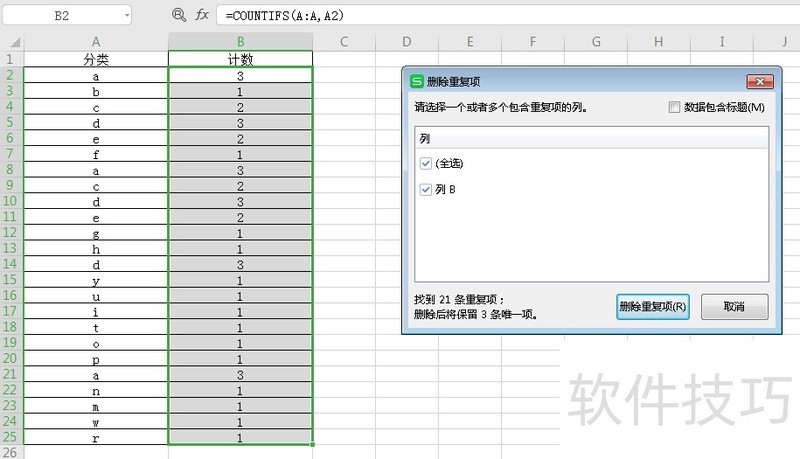Click cell A23 containing m
The width and height of the screenshot is (800, 459).
tap(96, 406)
